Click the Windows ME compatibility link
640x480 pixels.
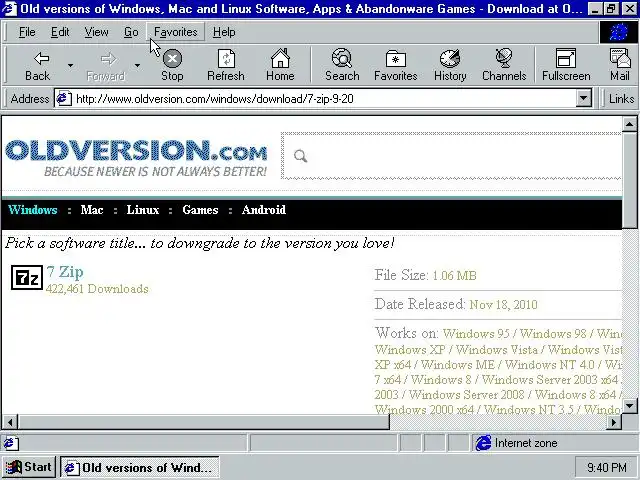pos(458,364)
